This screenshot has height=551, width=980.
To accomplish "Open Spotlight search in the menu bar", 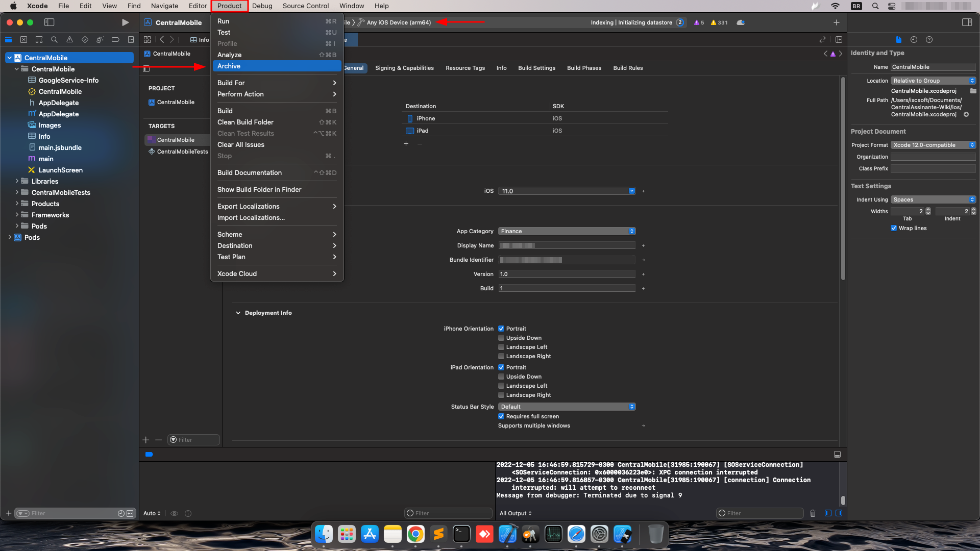I will (875, 6).
